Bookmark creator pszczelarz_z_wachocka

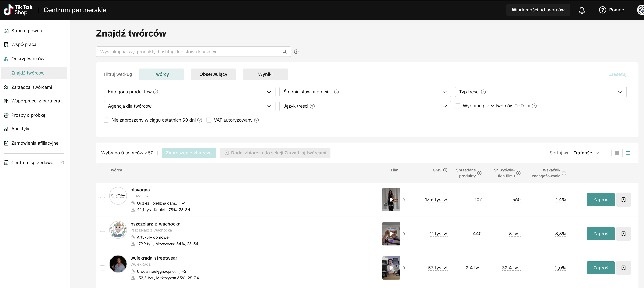coord(624,234)
